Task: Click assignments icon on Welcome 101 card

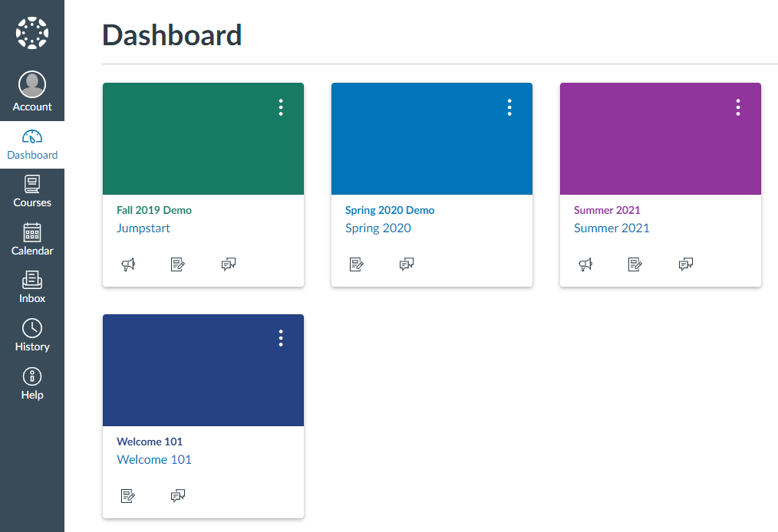Action: 128,496
